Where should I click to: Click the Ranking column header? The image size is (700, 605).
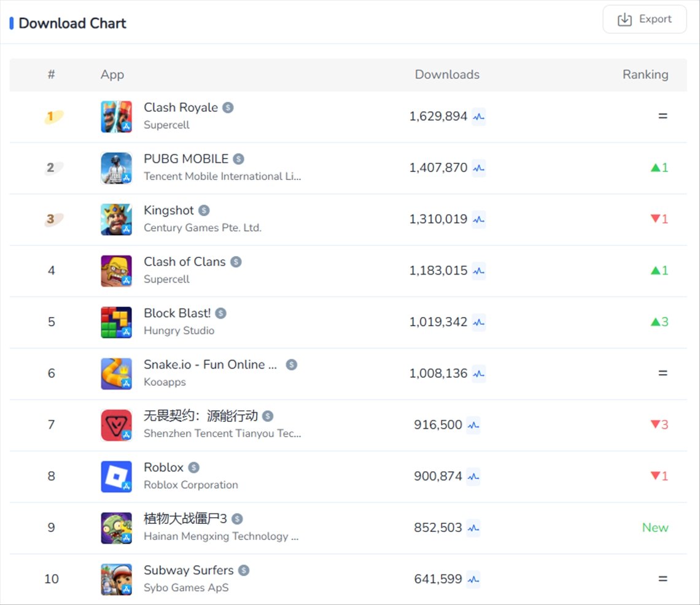[645, 75]
